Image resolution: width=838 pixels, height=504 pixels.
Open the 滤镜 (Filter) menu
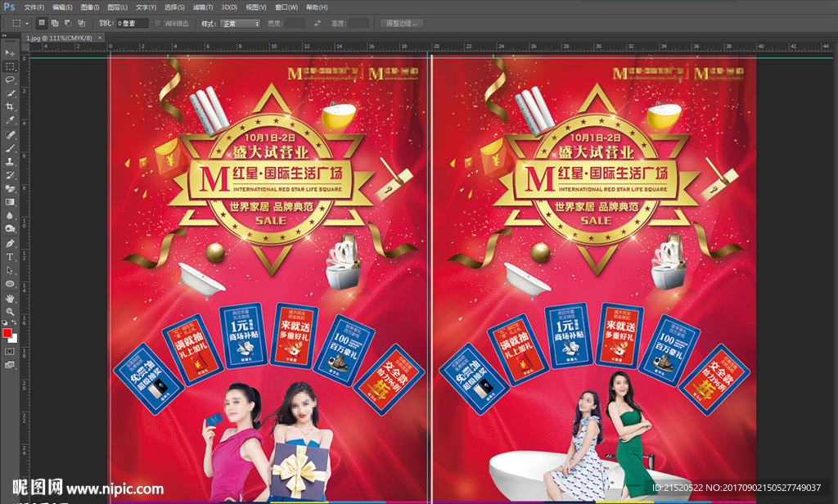(204, 7)
